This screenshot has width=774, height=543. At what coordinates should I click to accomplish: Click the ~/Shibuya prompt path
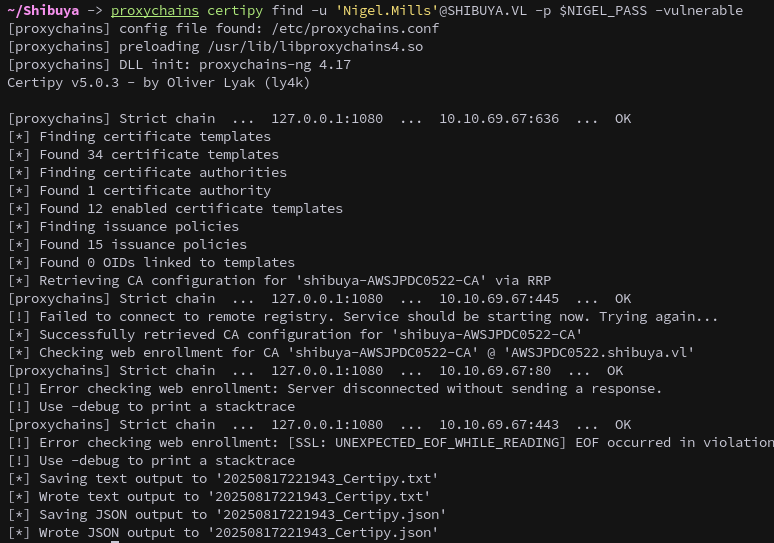[x=43, y=10]
